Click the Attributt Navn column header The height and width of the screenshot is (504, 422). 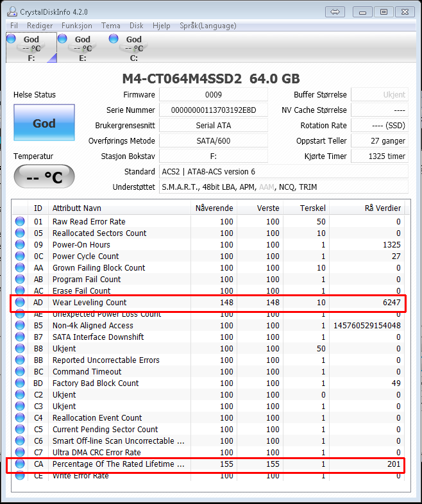click(x=119, y=208)
